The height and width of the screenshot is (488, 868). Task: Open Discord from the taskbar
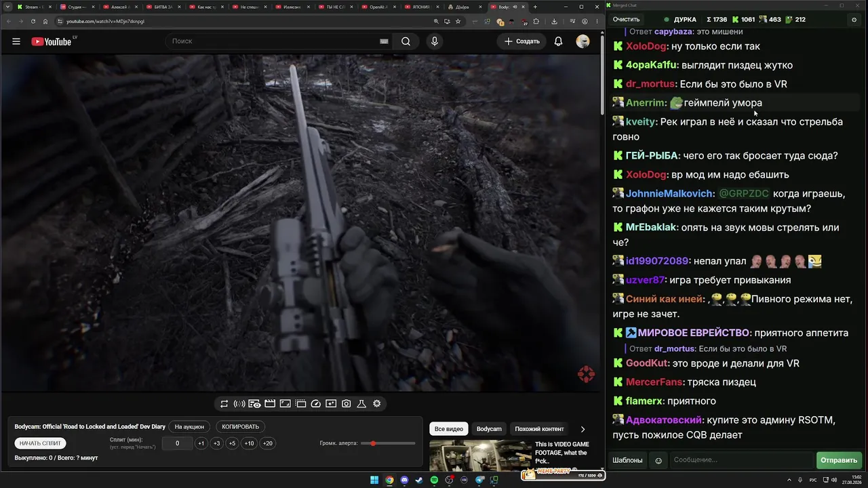click(405, 481)
